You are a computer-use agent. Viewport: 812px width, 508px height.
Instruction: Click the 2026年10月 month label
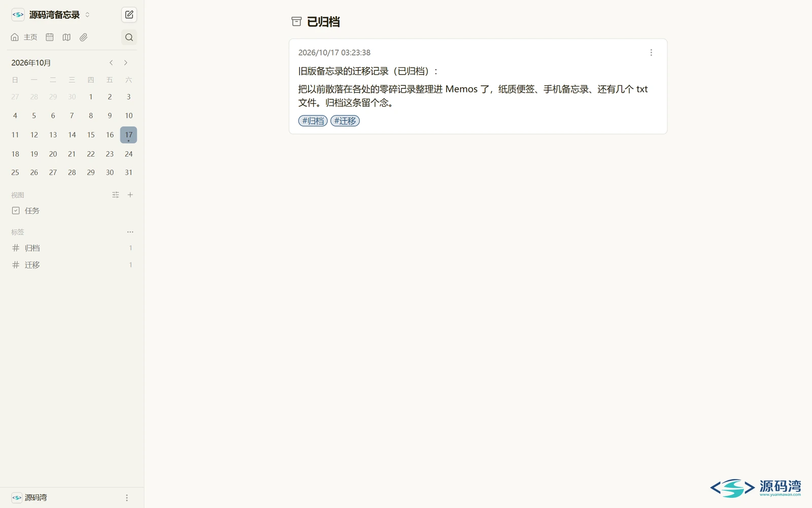[x=31, y=62]
